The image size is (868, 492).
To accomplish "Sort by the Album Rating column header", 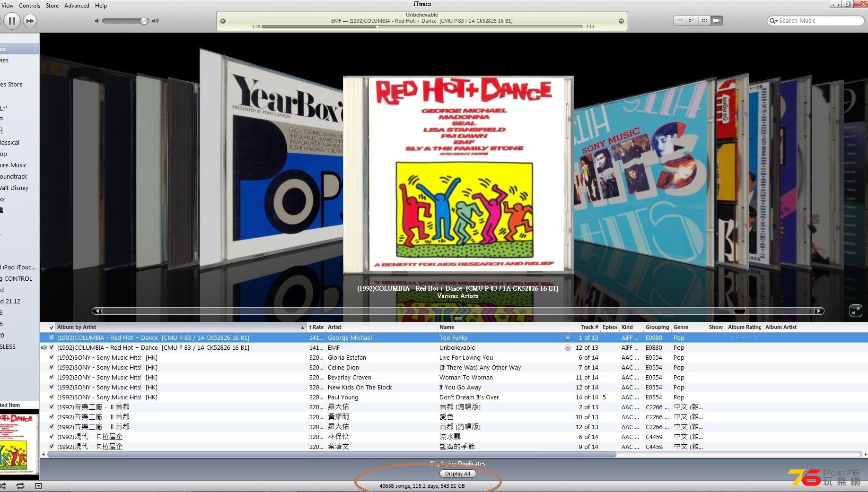I will coord(744,327).
